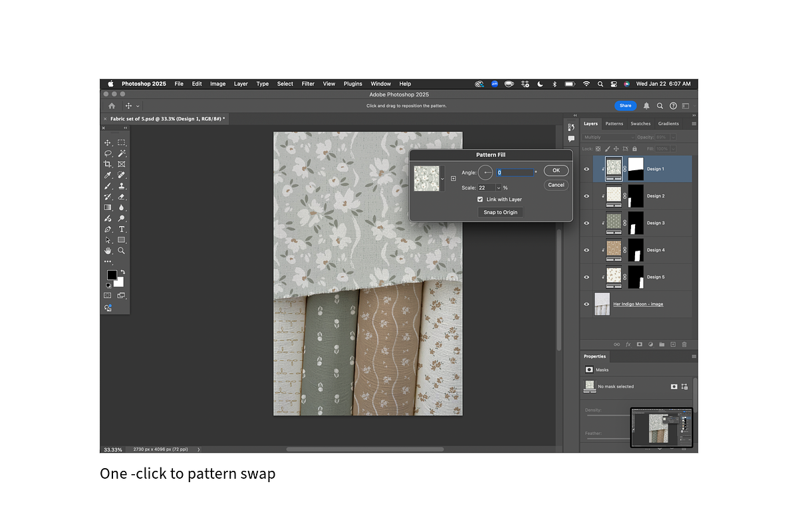
Task: Uncheck the Link with Layer checkbox
Action: 480,199
